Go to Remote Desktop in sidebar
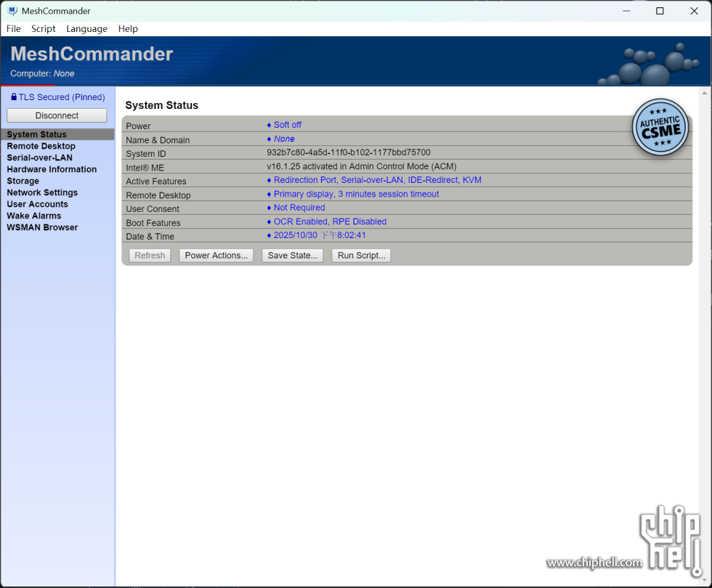712x588 pixels. 41,146
